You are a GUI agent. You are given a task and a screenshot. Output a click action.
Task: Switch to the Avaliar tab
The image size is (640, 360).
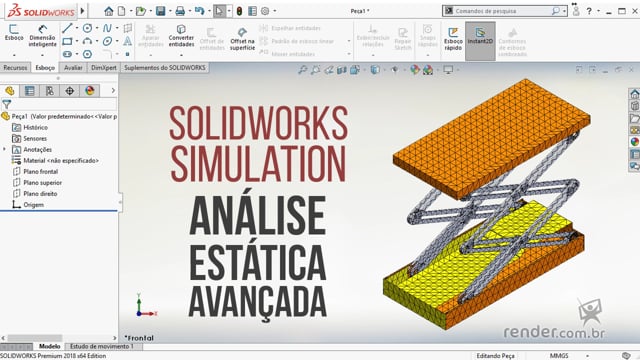pyautogui.click(x=73, y=68)
